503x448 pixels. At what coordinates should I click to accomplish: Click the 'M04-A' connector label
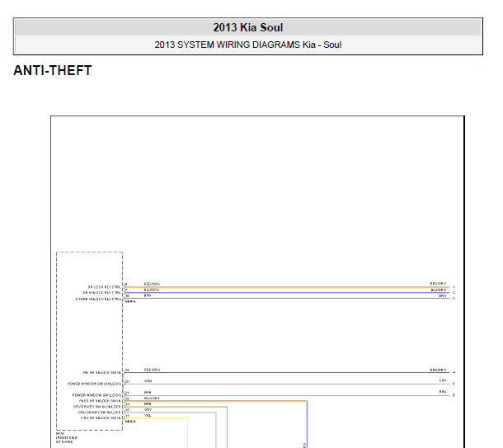[130, 302]
